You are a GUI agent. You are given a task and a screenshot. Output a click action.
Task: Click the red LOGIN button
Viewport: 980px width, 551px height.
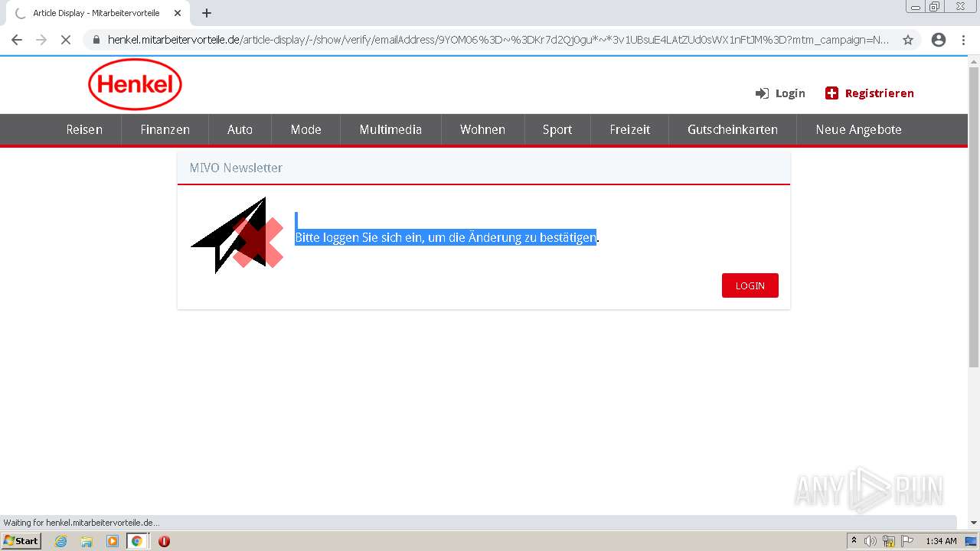[x=750, y=285]
